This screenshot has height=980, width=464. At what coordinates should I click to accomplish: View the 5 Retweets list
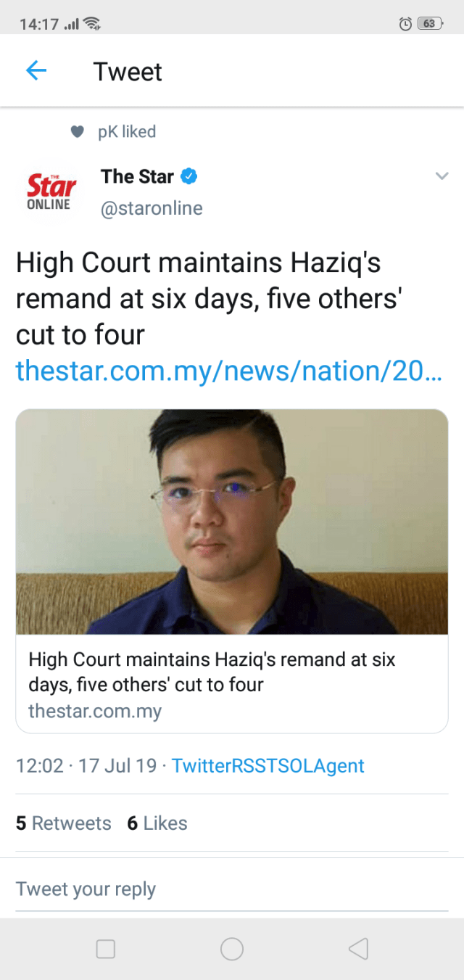[x=64, y=823]
